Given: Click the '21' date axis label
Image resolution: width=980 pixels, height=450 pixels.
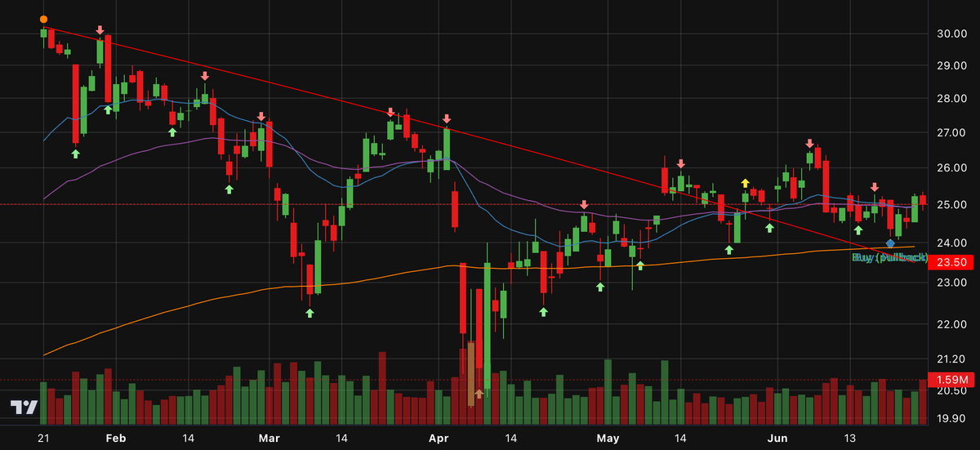Looking at the screenshot, I should pyautogui.click(x=43, y=439).
